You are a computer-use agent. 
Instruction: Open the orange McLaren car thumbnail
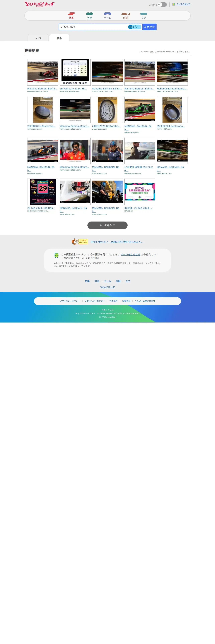(43, 151)
